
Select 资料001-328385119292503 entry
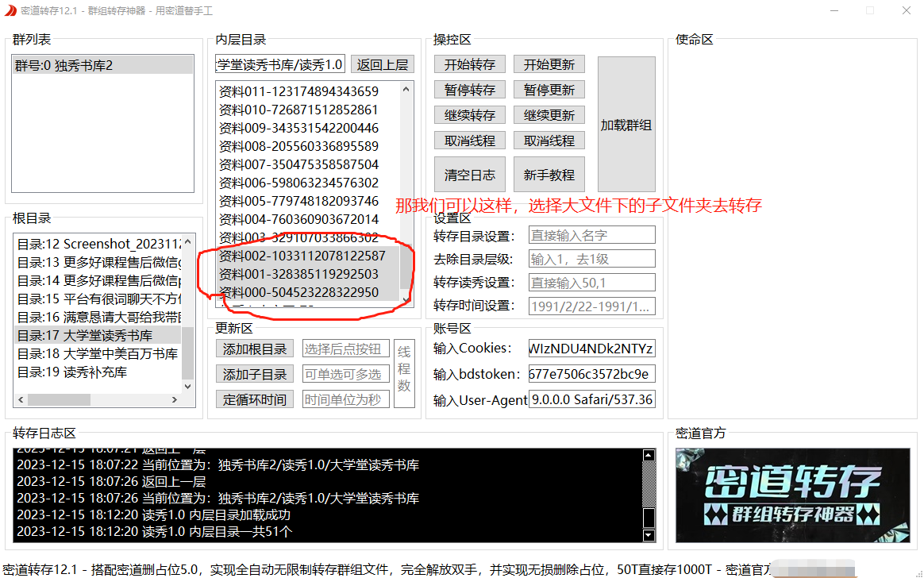(x=309, y=274)
